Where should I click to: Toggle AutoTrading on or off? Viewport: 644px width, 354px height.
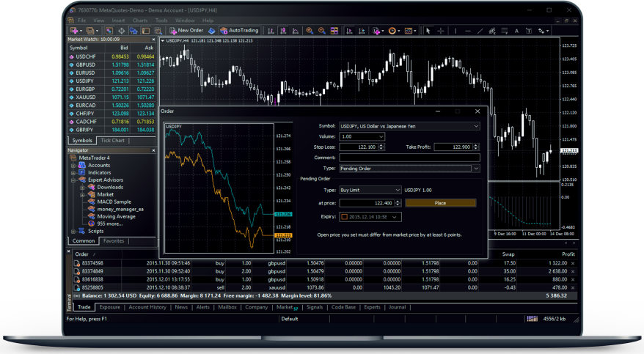click(239, 31)
